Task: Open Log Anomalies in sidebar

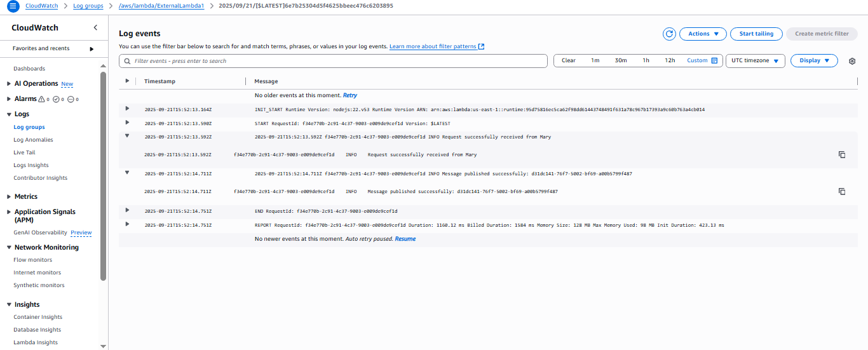Action: 33,140
